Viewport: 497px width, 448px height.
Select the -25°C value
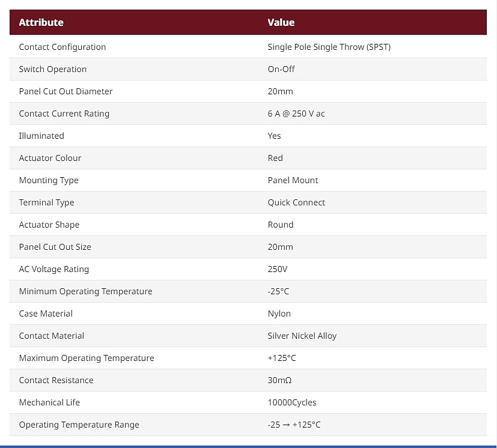coord(278,291)
